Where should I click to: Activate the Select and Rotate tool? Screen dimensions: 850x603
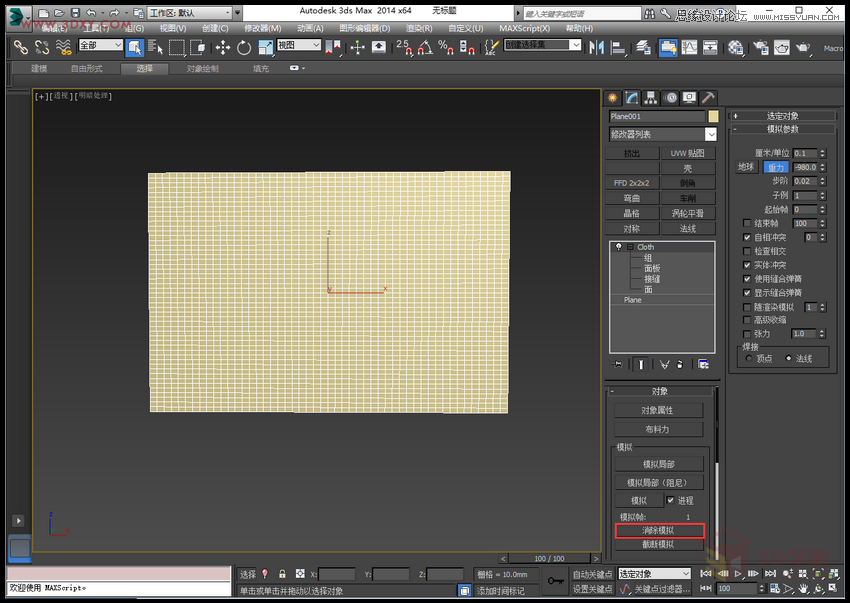coord(245,47)
